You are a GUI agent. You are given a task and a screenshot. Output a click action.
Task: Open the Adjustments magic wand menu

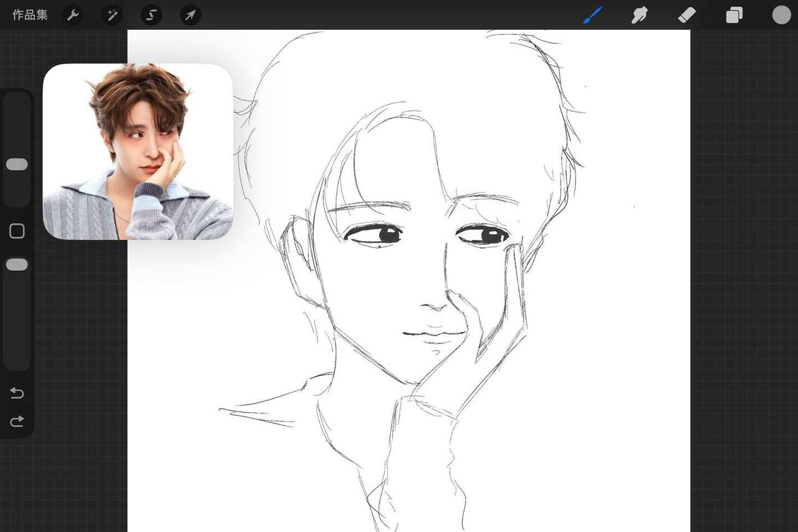112,15
